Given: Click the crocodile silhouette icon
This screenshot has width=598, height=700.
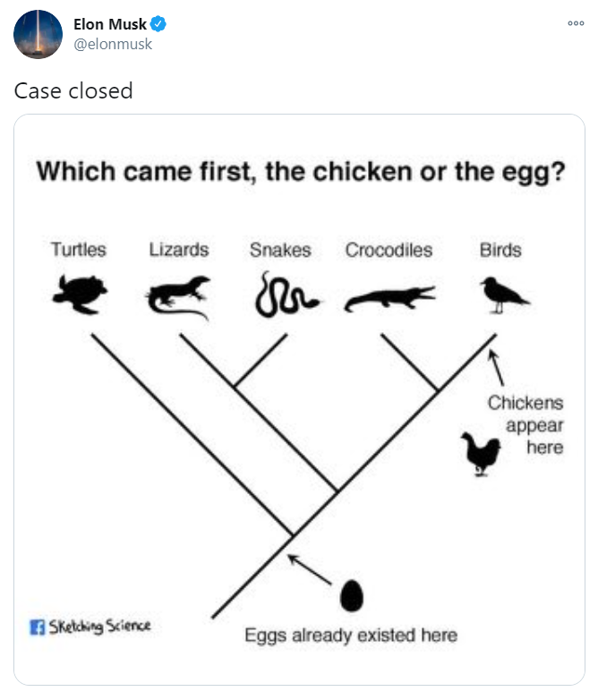Looking at the screenshot, I should (x=389, y=298).
